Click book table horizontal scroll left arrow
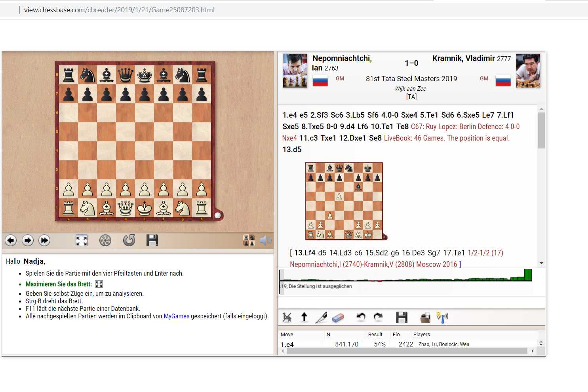Viewport: 588px width, 392px height. coord(282,351)
